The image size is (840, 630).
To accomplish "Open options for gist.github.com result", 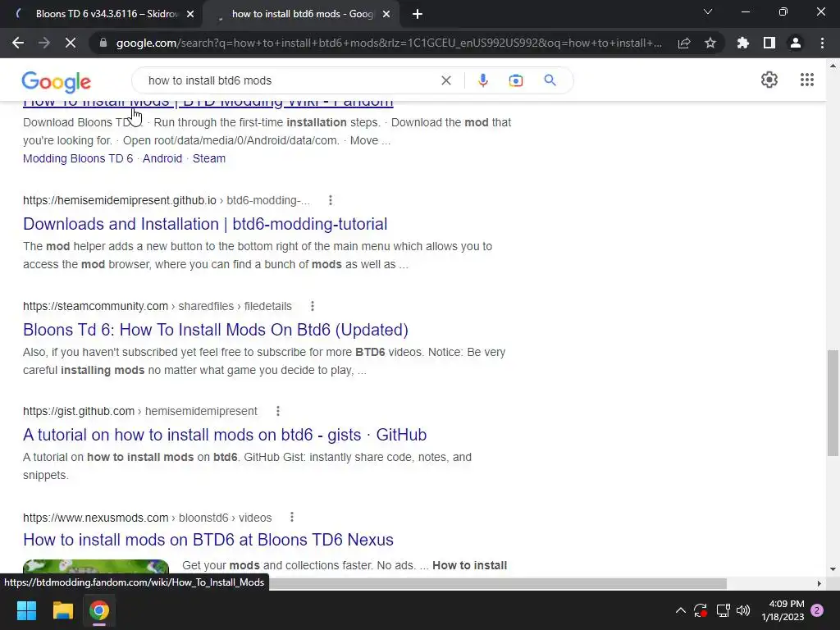I will click(x=277, y=411).
